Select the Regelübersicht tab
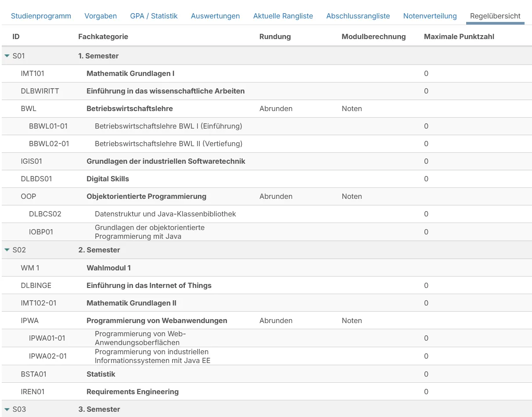This screenshot has height=417, width=532. (x=495, y=16)
